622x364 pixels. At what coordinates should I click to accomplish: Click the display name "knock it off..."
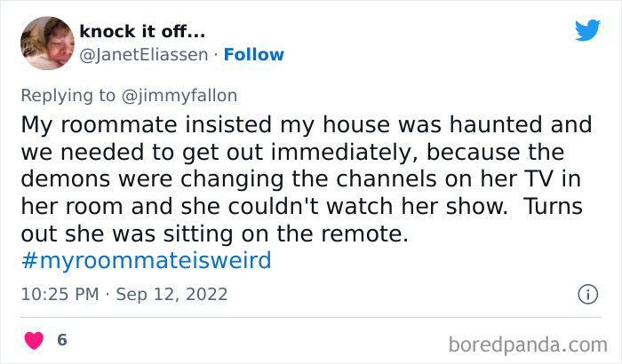[x=142, y=32]
